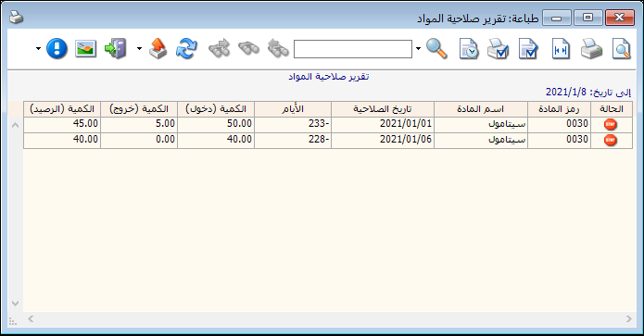Image resolution: width=644 pixels, height=336 pixels.
Task: Click vertical scrollbar down arrow
Action: (15, 304)
